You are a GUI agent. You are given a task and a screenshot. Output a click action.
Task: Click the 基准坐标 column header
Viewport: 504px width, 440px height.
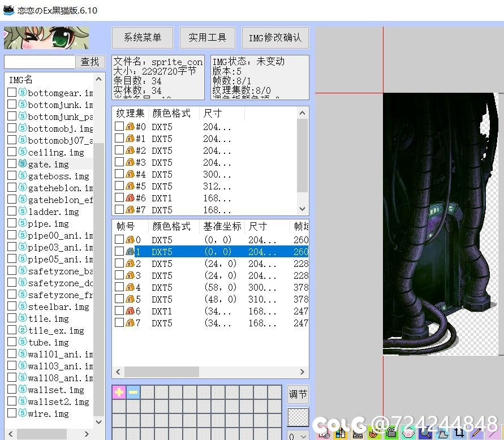pyautogui.click(x=222, y=226)
